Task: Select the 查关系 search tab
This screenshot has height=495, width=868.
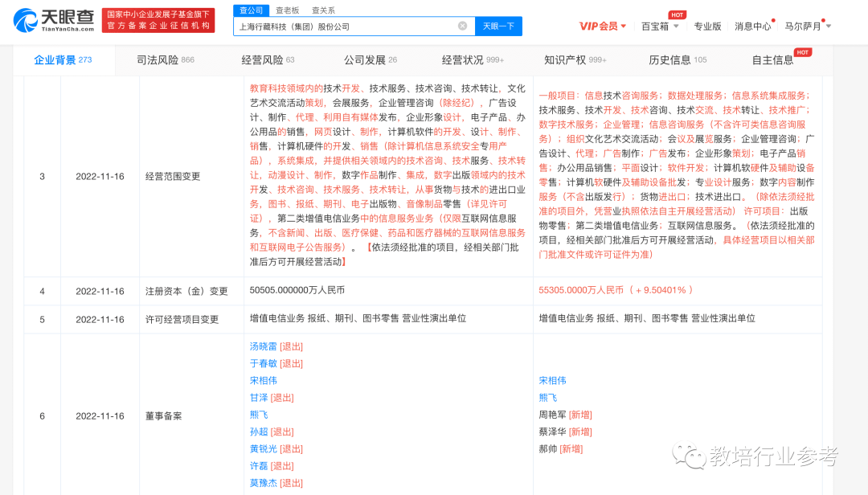Action: pos(323,10)
